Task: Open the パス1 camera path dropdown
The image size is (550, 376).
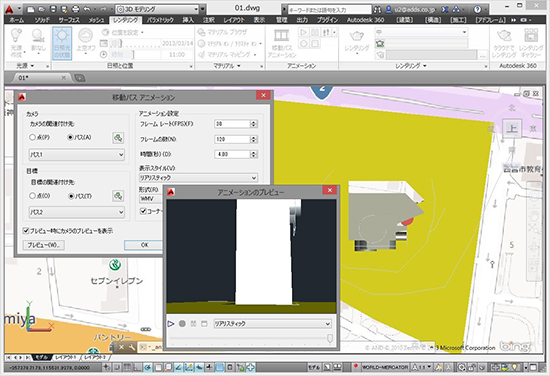Action: [x=76, y=154]
